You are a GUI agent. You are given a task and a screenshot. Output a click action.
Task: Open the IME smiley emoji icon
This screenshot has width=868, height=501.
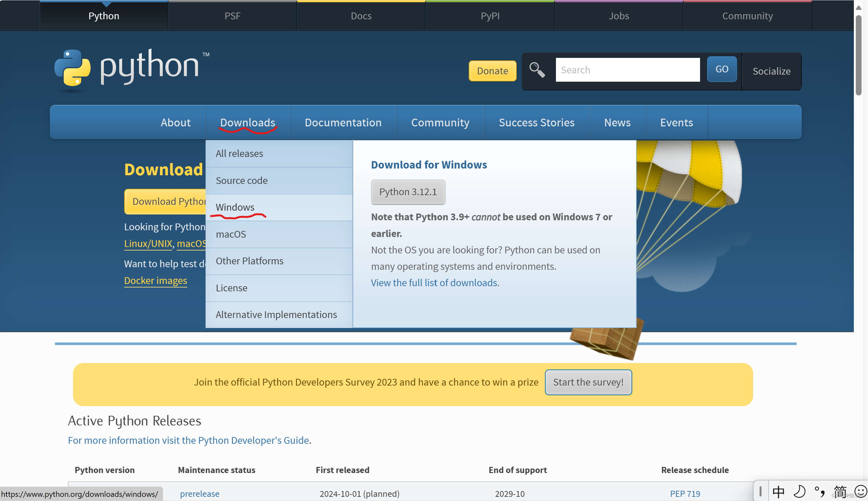[x=860, y=492]
